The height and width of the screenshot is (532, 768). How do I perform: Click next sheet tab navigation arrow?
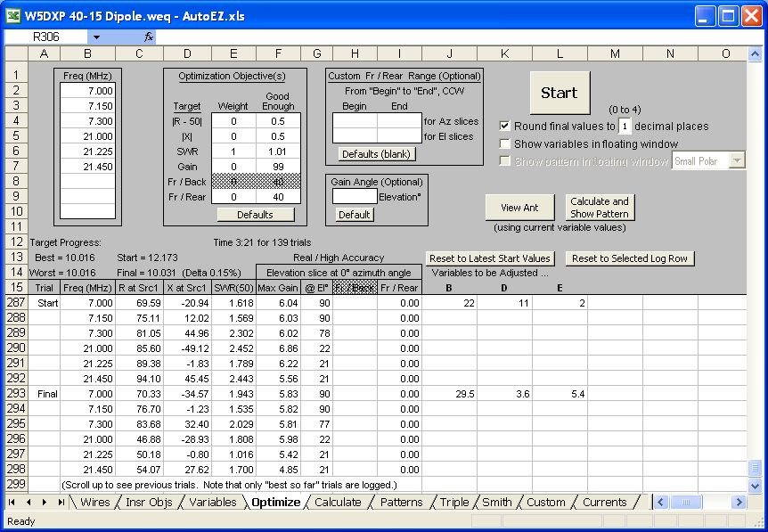coord(45,503)
